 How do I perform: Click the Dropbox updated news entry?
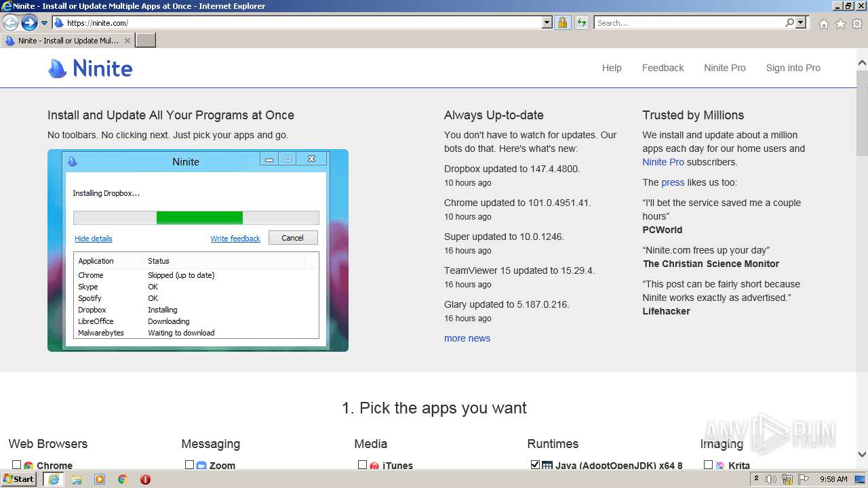[x=512, y=169]
